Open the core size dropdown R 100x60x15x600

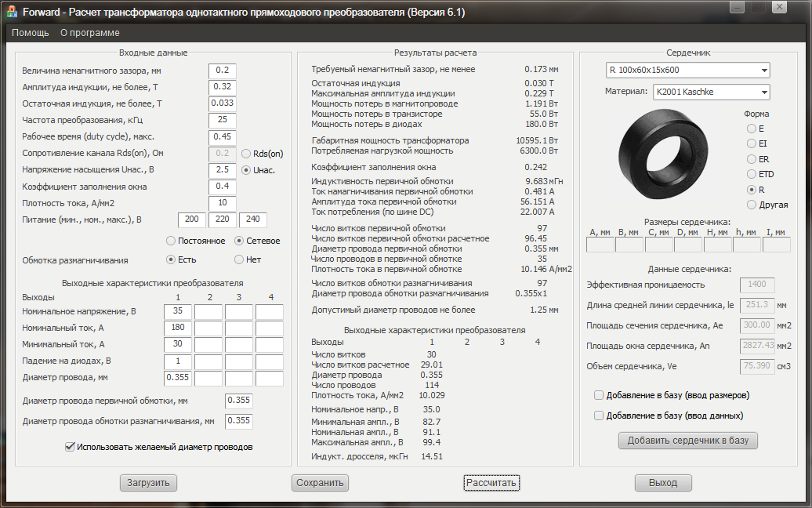[x=687, y=70]
